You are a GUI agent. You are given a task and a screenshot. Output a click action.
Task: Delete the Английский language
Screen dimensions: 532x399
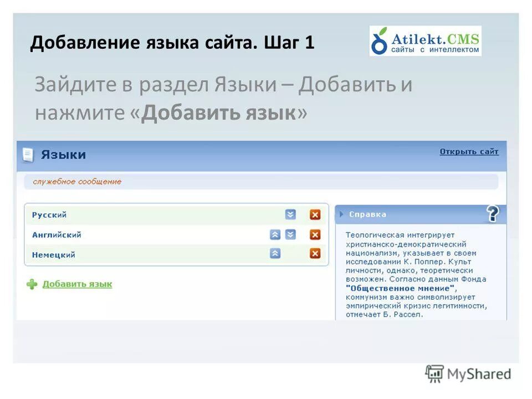pyautogui.click(x=315, y=234)
